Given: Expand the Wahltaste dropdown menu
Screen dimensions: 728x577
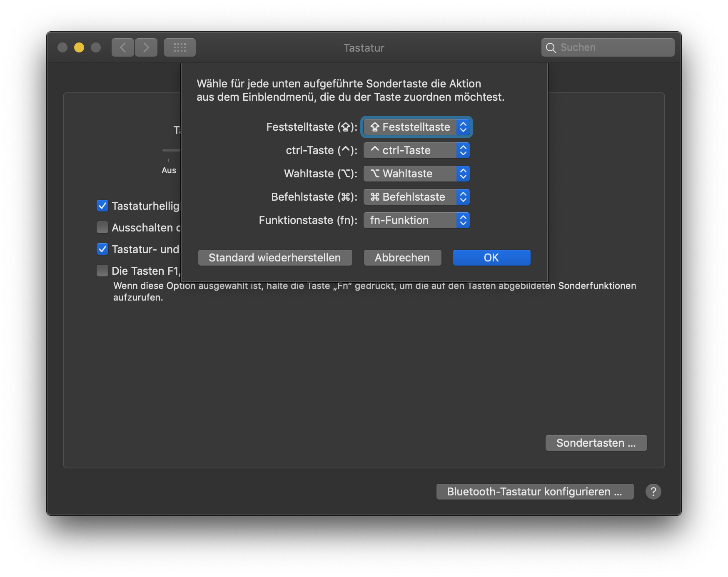Looking at the screenshot, I should [x=416, y=174].
